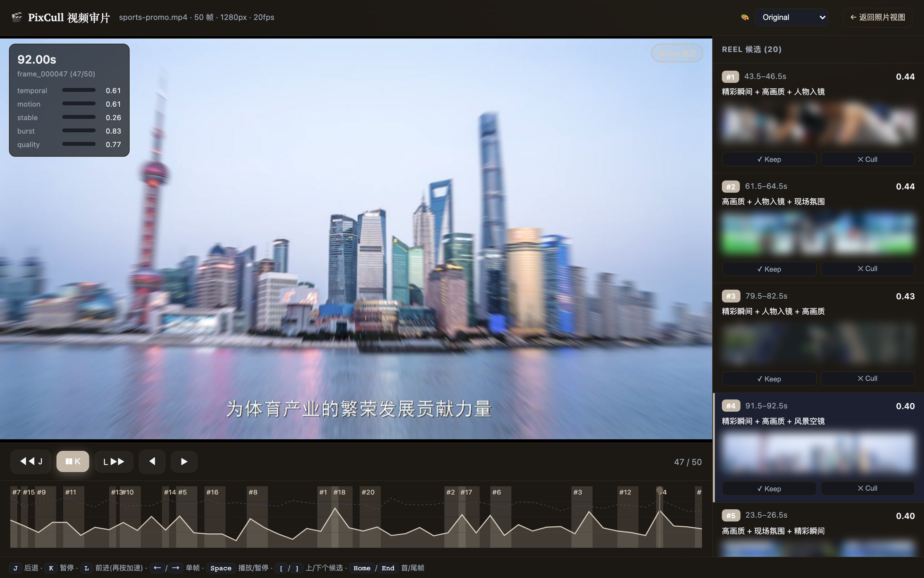
Task: Click the color palette icon beside Original
Action: (745, 17)
